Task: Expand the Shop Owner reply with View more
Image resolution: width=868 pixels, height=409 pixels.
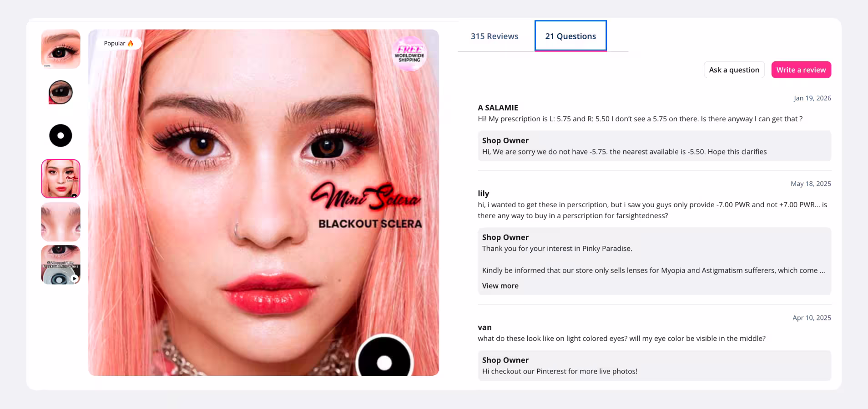Action: click(500, 286)
